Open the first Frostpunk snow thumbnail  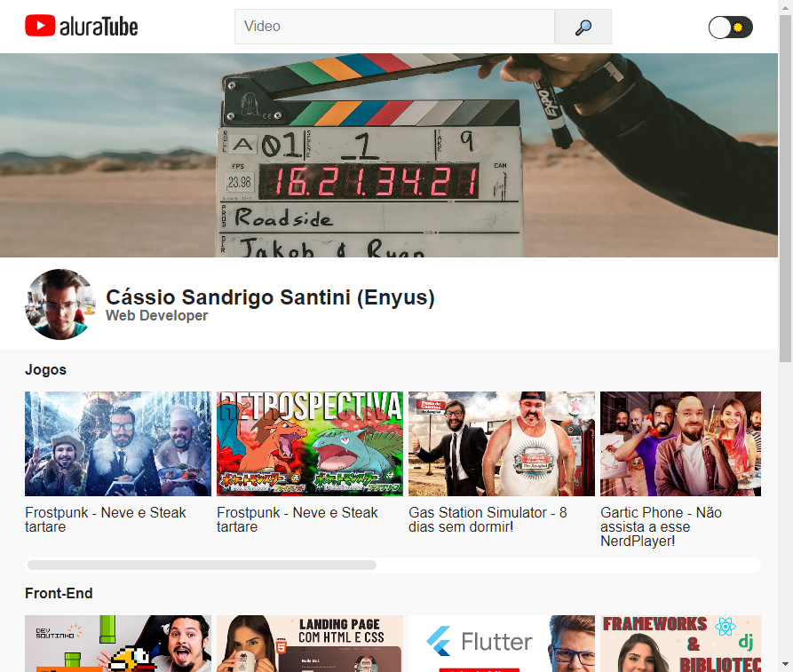(118, 444)
